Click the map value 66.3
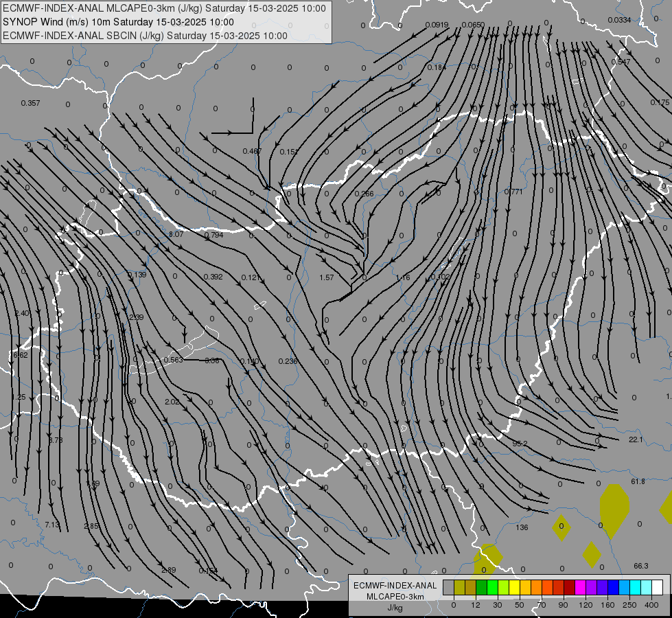 pyautogui.click(x=641, y=566)
